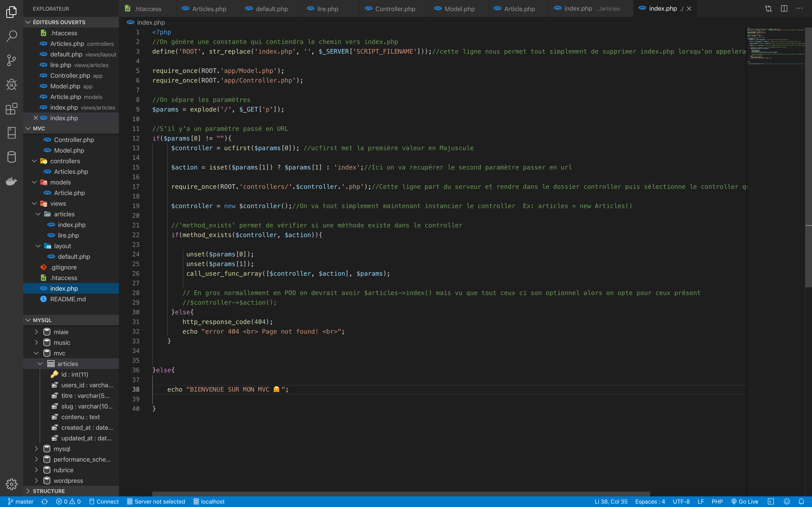Open the Run and Debug view
The width and height of the screenshot is (812, 507).
coord(11,84)
